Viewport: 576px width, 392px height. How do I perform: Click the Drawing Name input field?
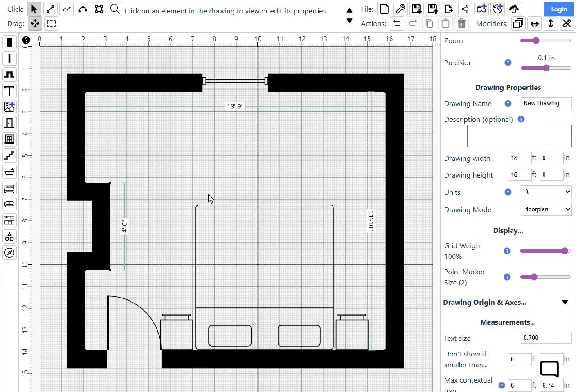pos(546,103)
